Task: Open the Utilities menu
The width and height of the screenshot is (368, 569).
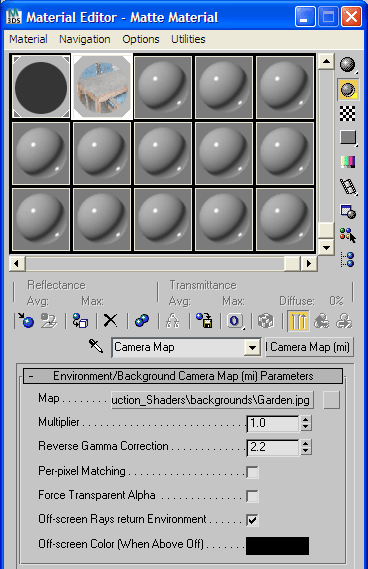Action: click(x=188, y=39)
